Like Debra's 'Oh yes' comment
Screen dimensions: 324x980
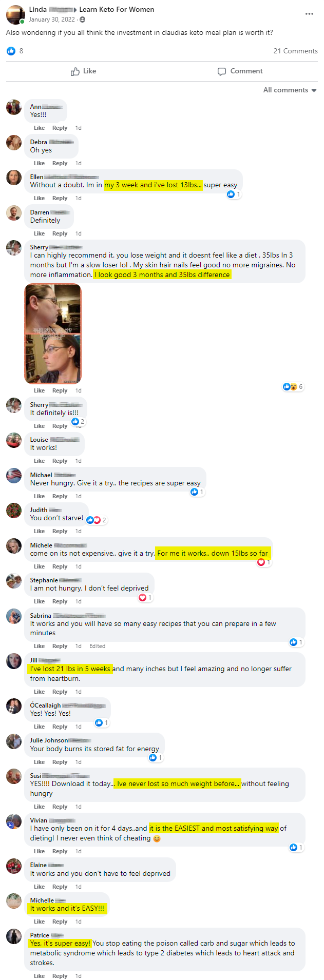coord(39,163)
